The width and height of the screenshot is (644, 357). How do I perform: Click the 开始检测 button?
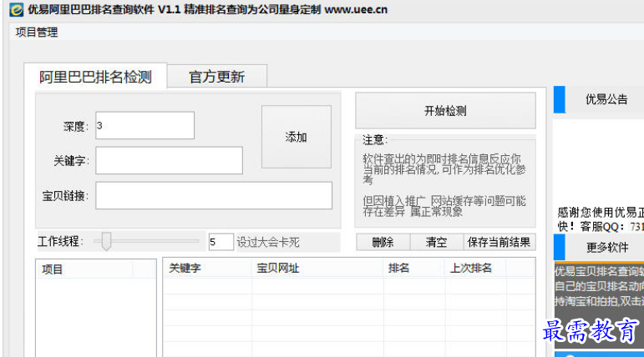[445, 110]
